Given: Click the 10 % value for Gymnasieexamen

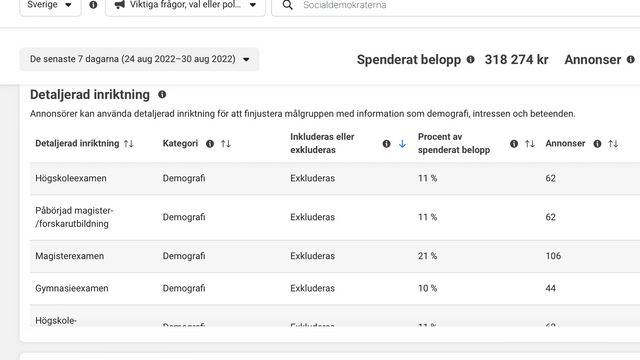Looking at the screenshot, I should click(x=427, y=288).
